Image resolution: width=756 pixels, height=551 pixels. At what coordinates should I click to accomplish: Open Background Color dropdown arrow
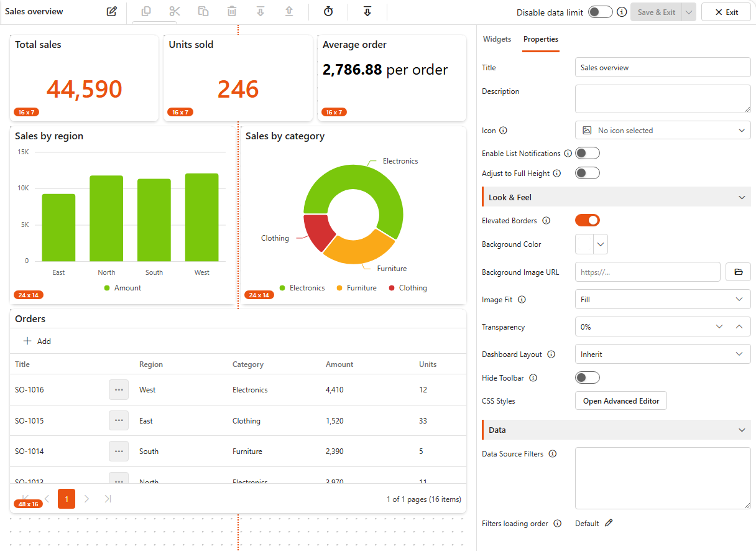point(601,244)
